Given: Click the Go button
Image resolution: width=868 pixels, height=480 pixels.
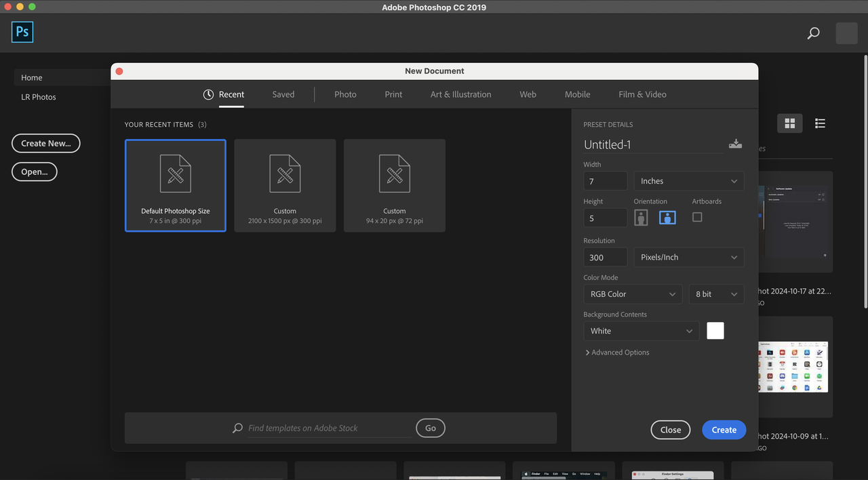Looking at the screenshot, I should pyautogui.click(x=431, y=428).
